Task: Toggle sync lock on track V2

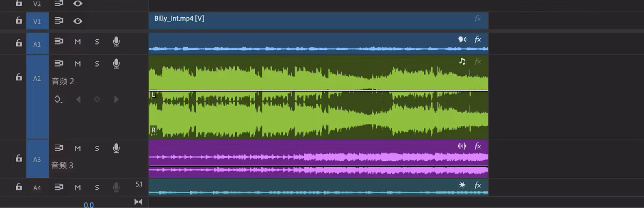Action: [59, 3]
